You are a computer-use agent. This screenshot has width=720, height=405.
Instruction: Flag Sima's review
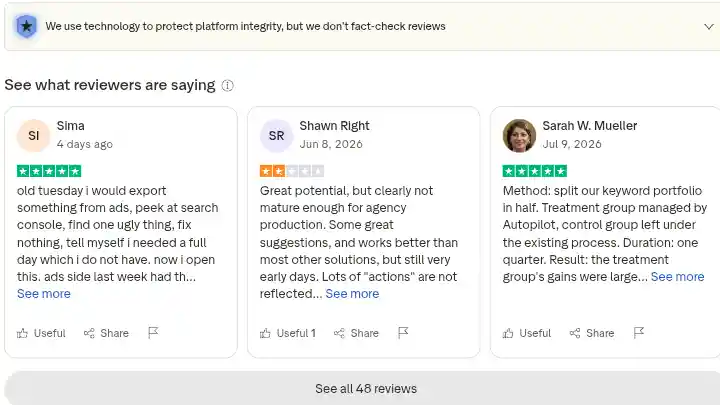point(153,332)
